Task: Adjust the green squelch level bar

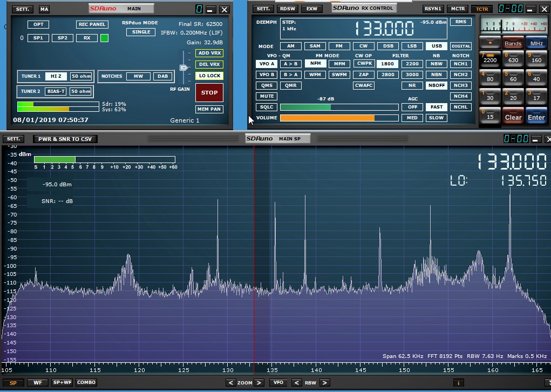Action: 339,107
